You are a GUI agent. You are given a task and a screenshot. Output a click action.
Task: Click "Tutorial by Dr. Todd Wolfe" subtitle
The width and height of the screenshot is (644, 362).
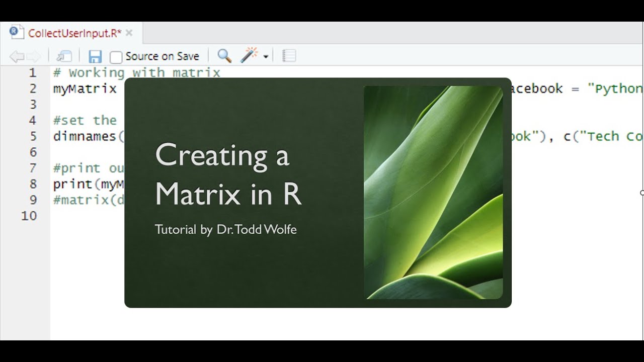pos(226,230)
